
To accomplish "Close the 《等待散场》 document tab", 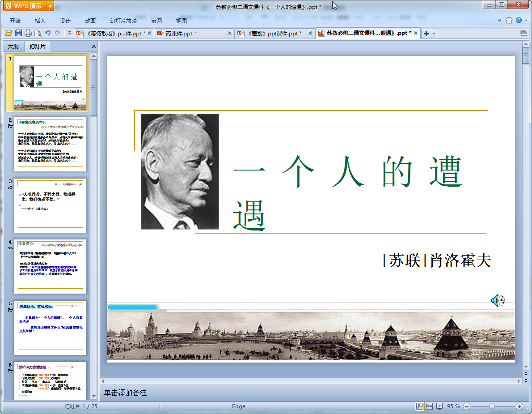I will tap(149, 33).
